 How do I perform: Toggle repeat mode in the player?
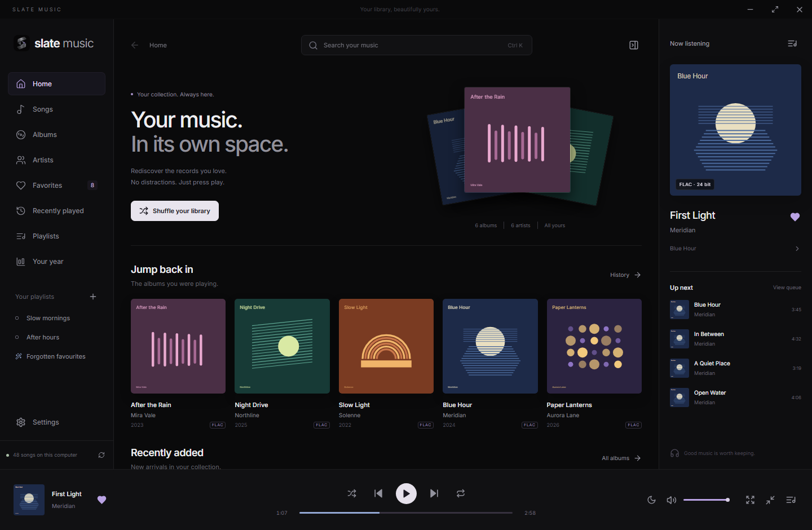click(x=461, y=493)
